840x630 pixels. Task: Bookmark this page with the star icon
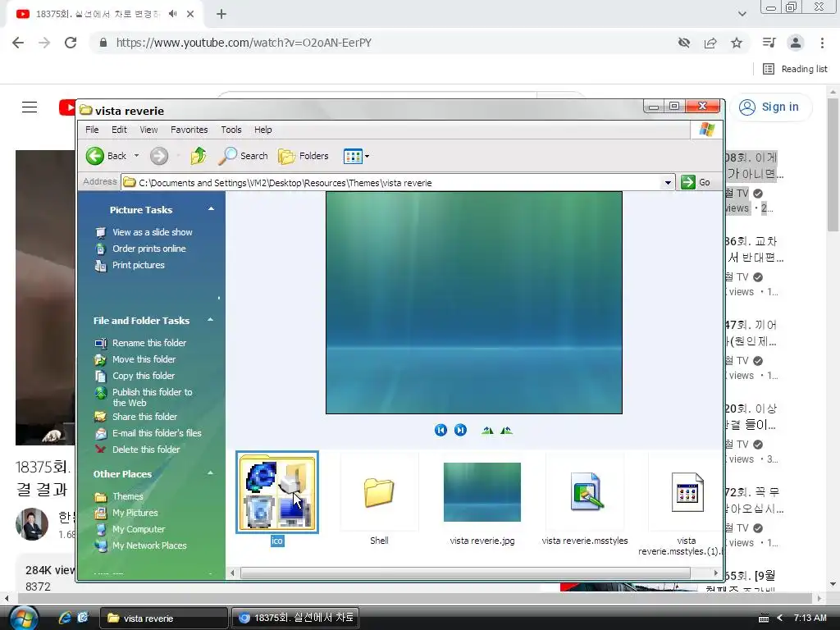point(737,43)
